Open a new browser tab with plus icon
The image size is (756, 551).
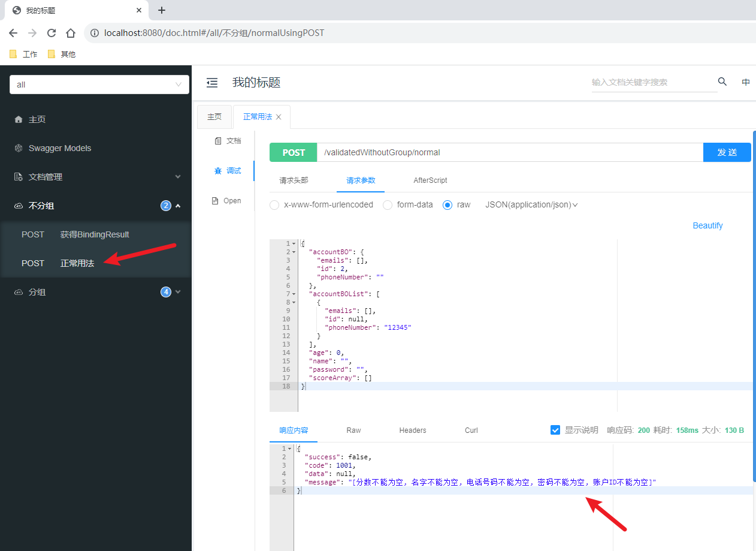point(162,10)
